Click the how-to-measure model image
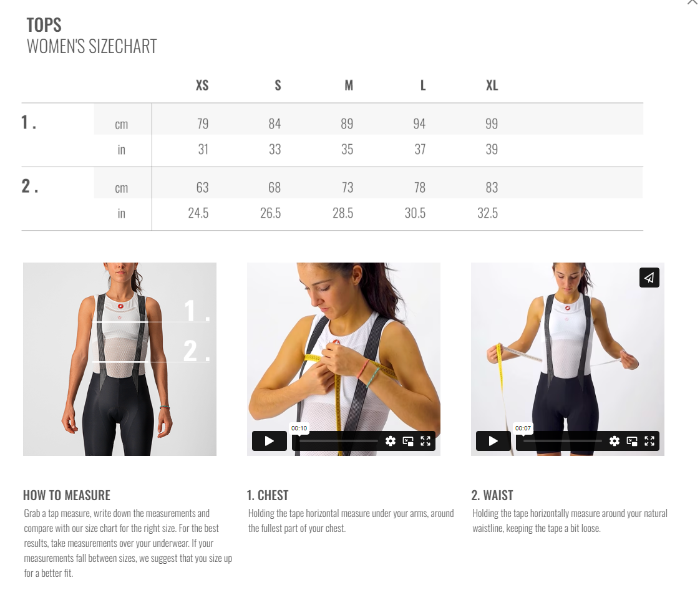Image resolution: width=700 pixels, height=590 pixels. tap(120, 359)
